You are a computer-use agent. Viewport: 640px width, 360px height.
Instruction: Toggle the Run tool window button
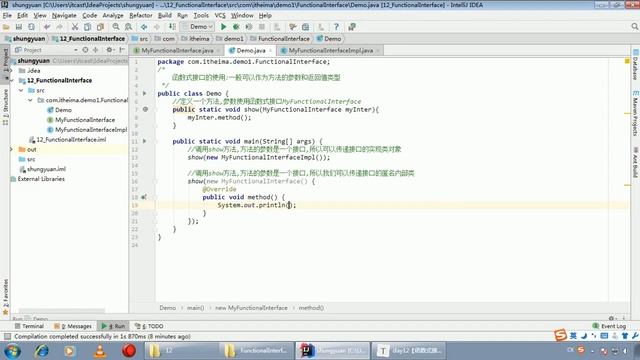pos(113,326)
